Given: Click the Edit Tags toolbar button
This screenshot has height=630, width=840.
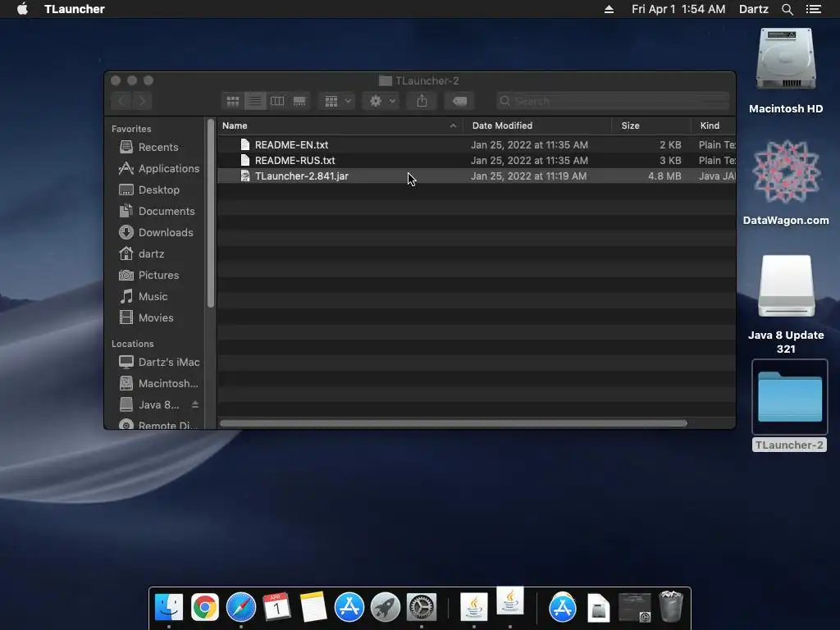Looking at the screenshot, I should [459, 101].
